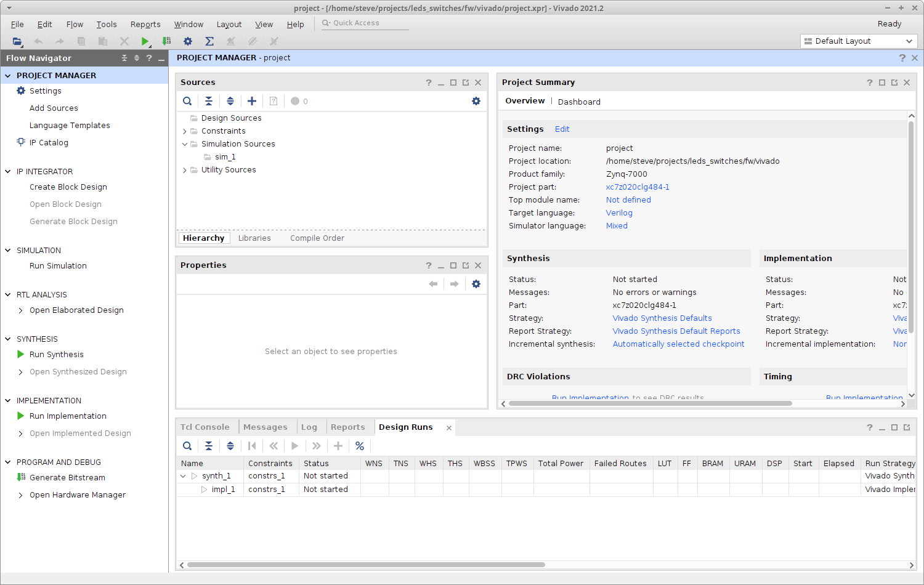The width and height of the screenshot is (924, 585).
Task: Expand Open Elaborated Design entry
Action: pos(21,310)
